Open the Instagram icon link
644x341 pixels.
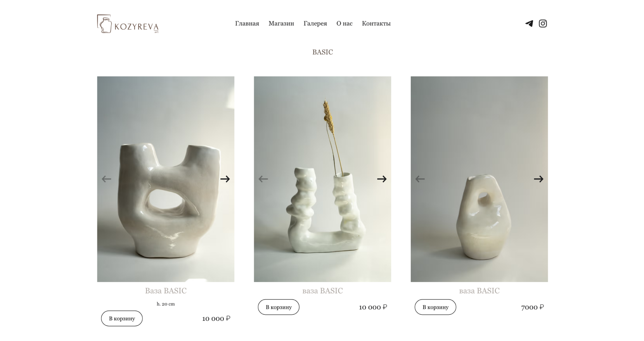coord(543,24)
